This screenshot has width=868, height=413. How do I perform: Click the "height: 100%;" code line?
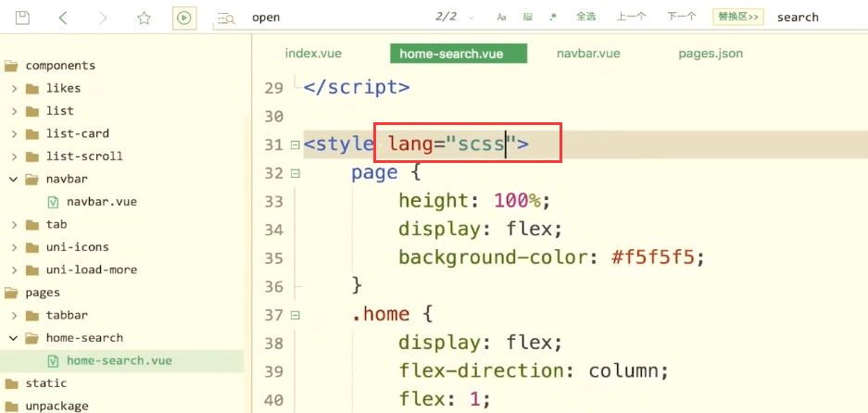pos(475,201)
